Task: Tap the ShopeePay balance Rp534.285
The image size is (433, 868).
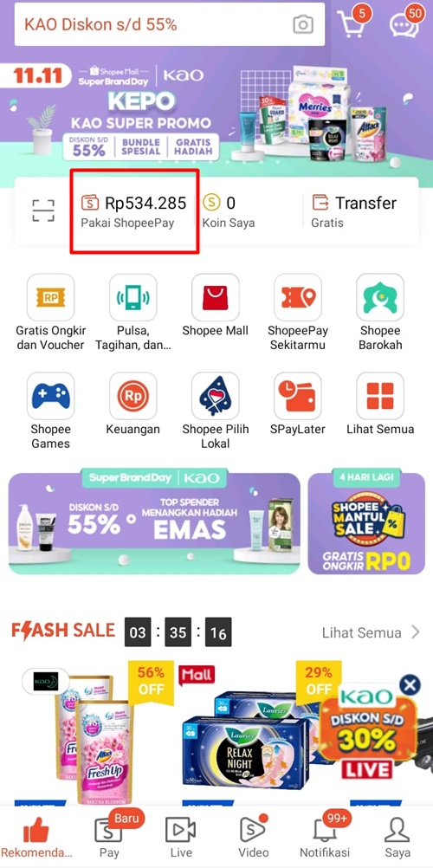Action: pos(134,211)
